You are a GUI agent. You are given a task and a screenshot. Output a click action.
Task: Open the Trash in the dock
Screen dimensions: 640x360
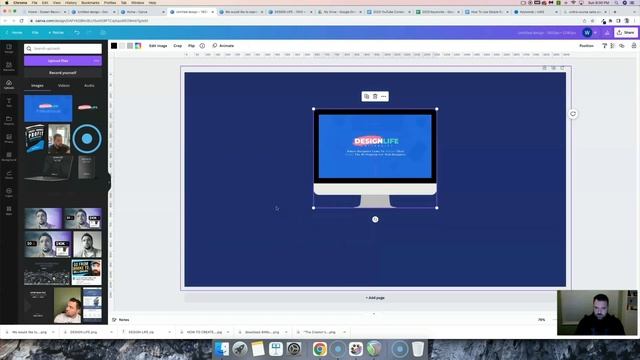(x=418, y=349)
